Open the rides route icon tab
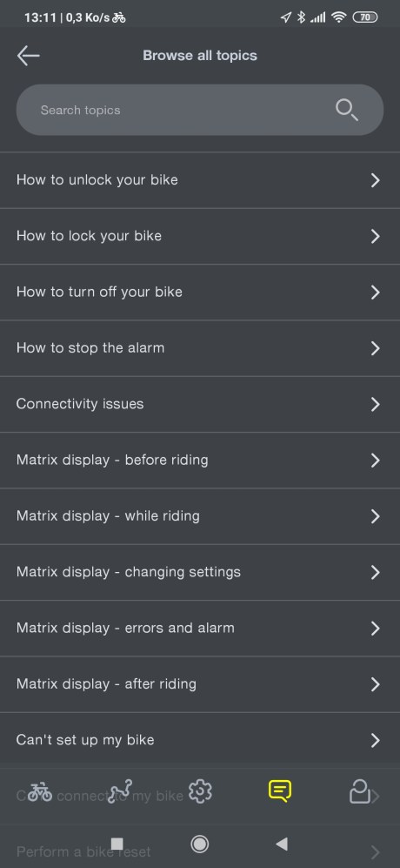 point(121,791)
